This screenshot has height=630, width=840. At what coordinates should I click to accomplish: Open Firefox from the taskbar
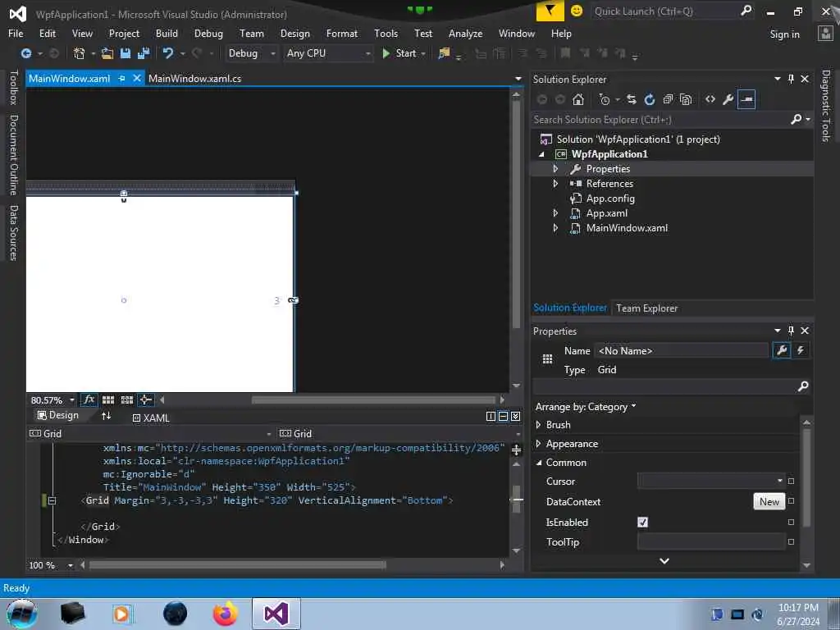coord(225,614)
